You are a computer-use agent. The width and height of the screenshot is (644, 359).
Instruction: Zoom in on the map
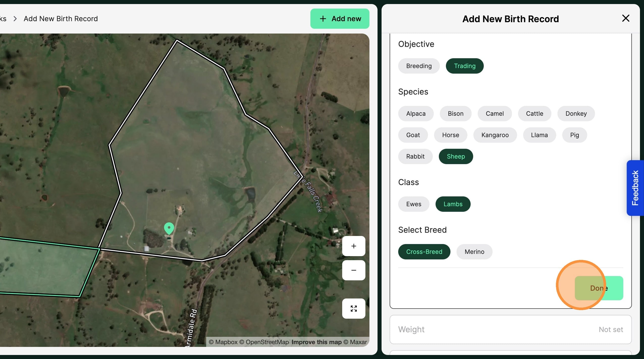(354, 246)
